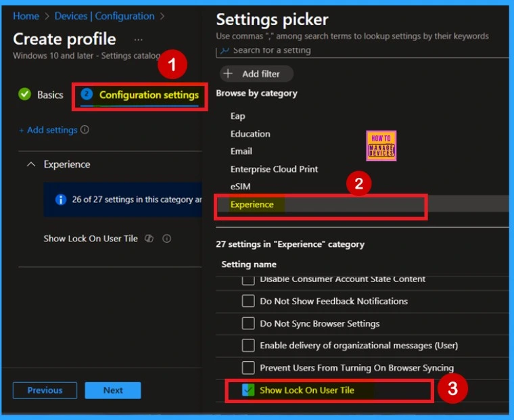
Task: Select the Eap category
Action: pos(237,116)
